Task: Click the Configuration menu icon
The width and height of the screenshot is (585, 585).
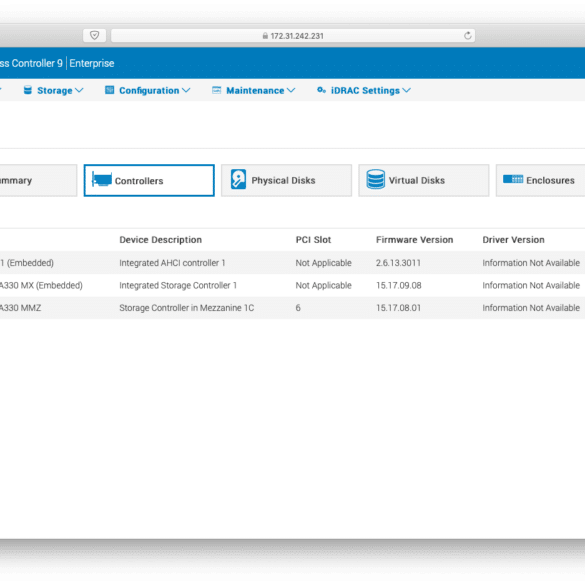Action: click(x=109, y=90)
